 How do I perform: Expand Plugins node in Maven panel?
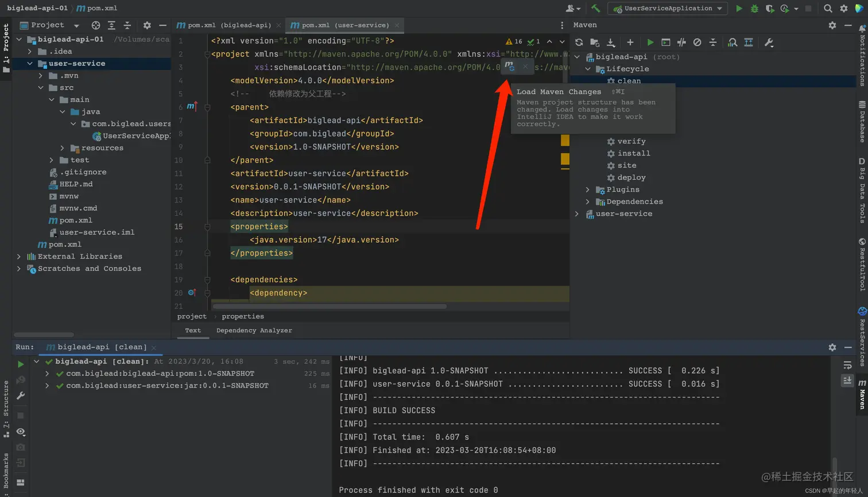[587, 189]
